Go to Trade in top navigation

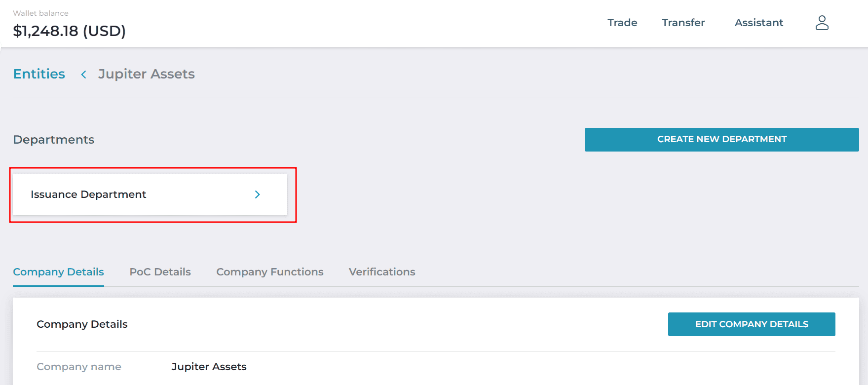click(622, 23)
